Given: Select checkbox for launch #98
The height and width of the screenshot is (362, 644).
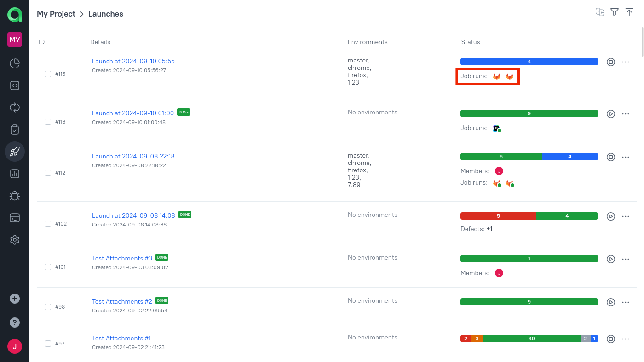Looking at the screenshot, I should pyautogui.click(x=48, y=307).
